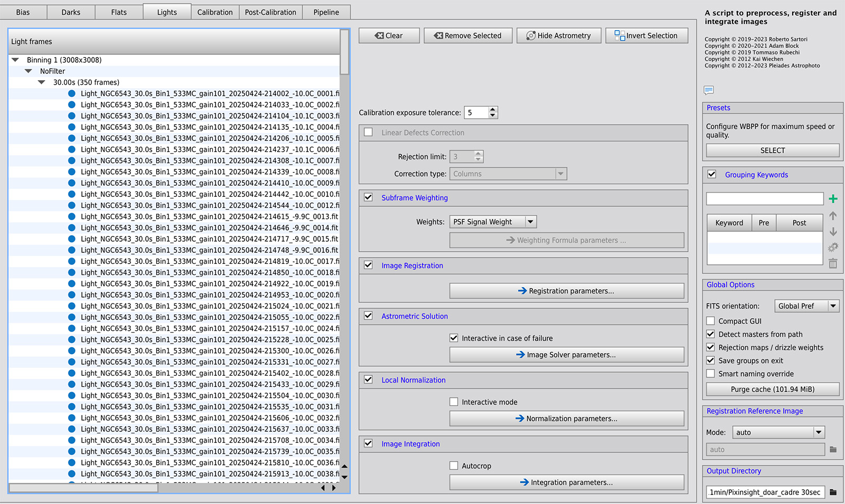Image resolution: width=845 pixels, height=504 pixels.
Task: Enable Interactive mode checkbox
Action: click(x=454, y=402)
